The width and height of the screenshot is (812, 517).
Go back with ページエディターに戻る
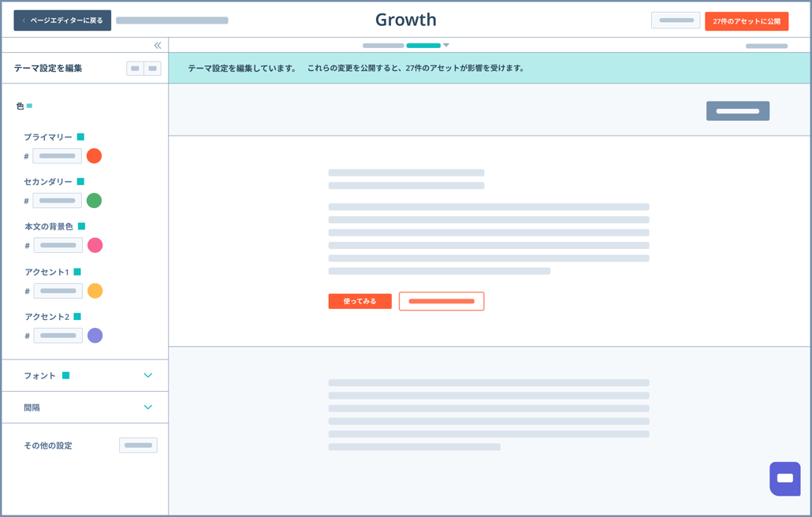coord(61,20)
